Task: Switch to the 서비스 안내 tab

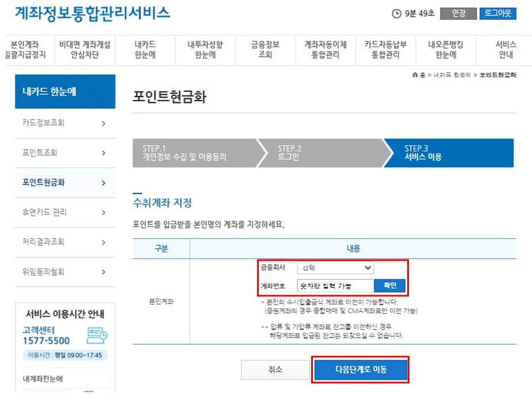Action: [505, 49]
